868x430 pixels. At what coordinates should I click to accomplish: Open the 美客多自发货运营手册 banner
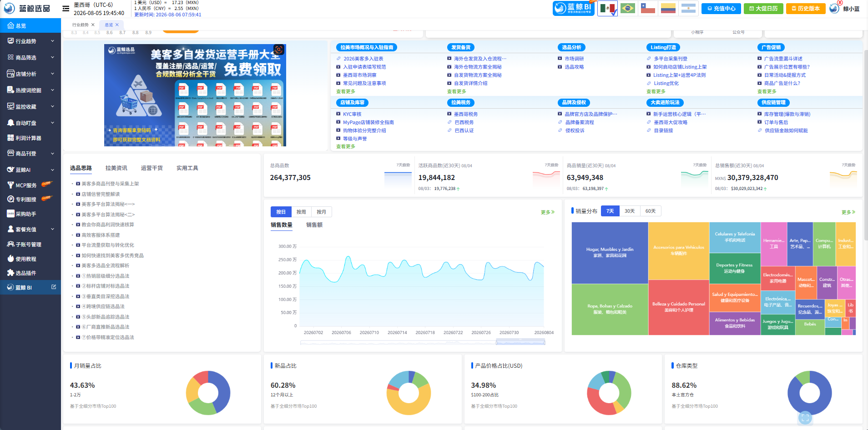pos(195,95)
